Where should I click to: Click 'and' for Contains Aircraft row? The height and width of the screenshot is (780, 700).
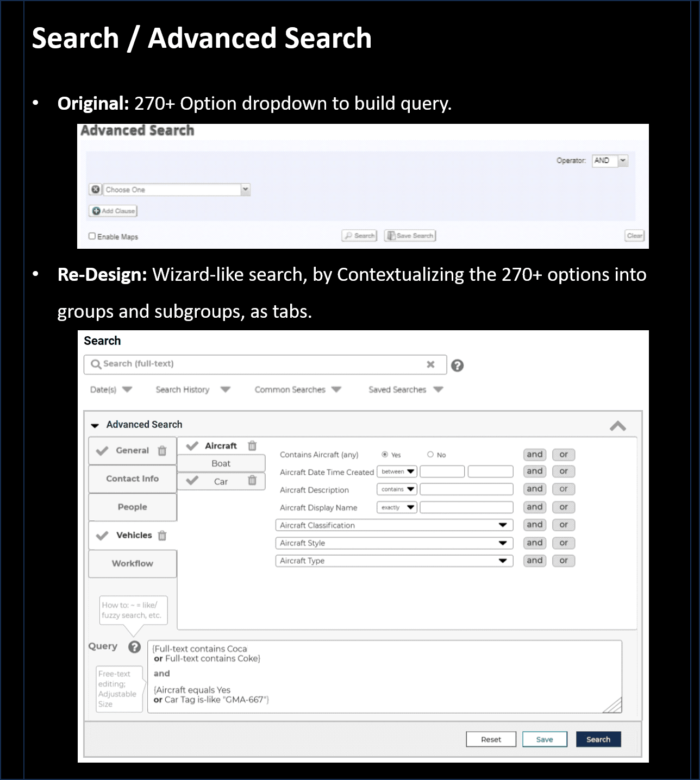click(x=535, y=455)
